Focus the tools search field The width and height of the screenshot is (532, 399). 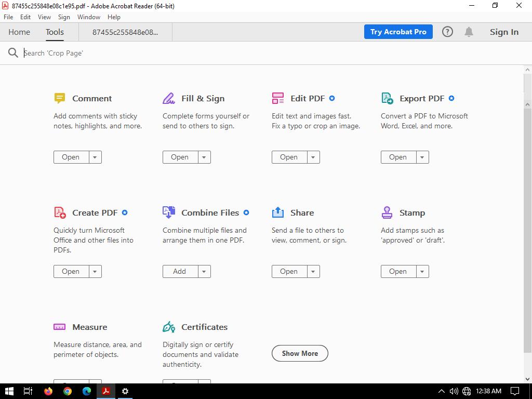point(156,53)
